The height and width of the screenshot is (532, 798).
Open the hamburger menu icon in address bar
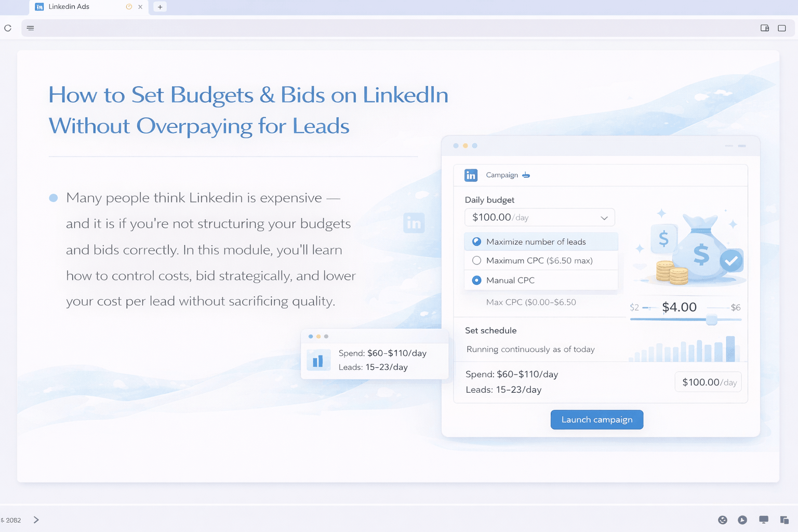[31, 28]
